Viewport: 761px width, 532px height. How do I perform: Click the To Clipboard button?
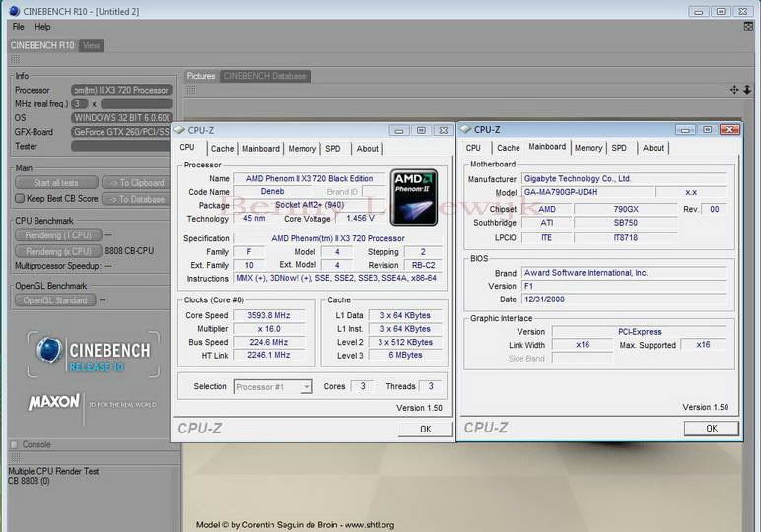pos(136,183)
